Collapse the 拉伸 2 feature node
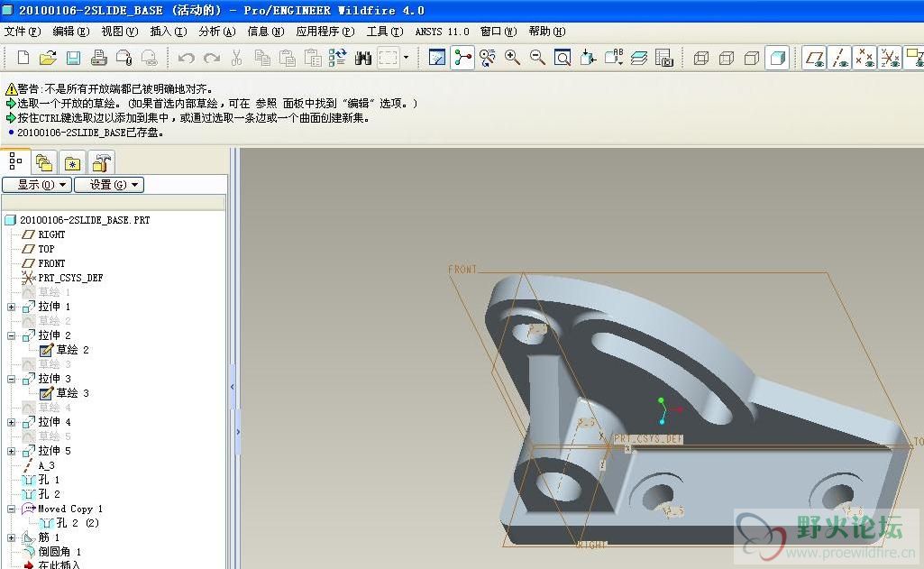The height and width of the screenshot is (569, 924). pyautogui.click(x=11, y=335)
